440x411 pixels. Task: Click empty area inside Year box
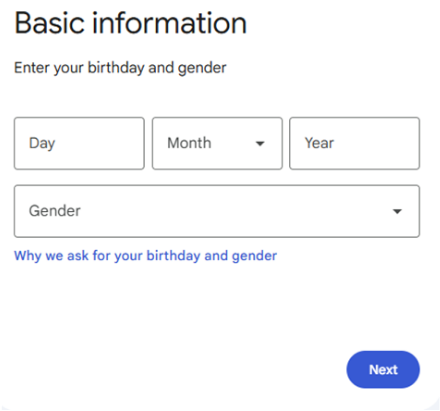pyautogui.click(x=377, y=143)
